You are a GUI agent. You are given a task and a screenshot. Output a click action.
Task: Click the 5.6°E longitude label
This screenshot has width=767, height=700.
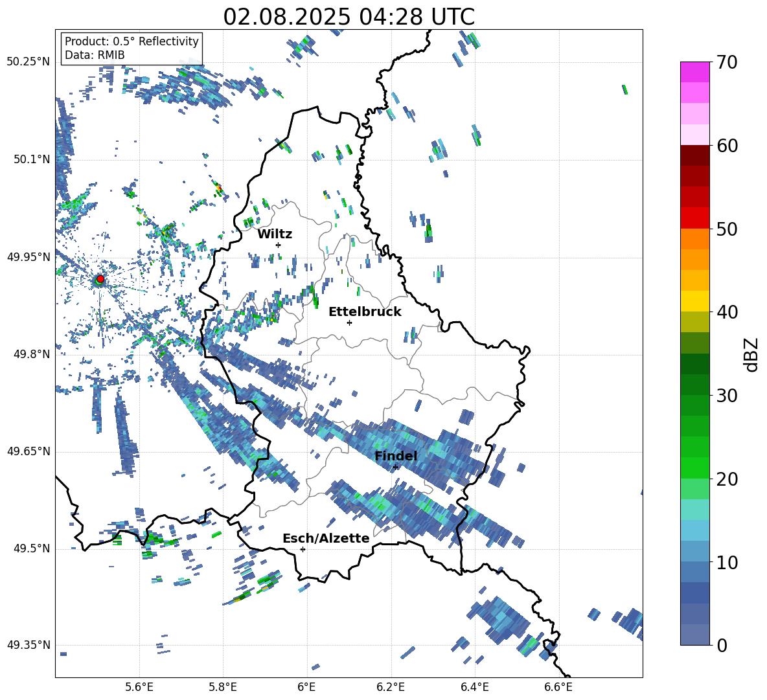tap(139, 687)
